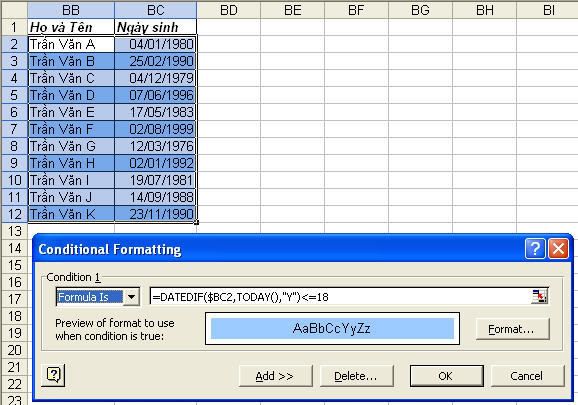Select column header BC
This screenshot has height=405, width=578.
[x=156, y=10]
